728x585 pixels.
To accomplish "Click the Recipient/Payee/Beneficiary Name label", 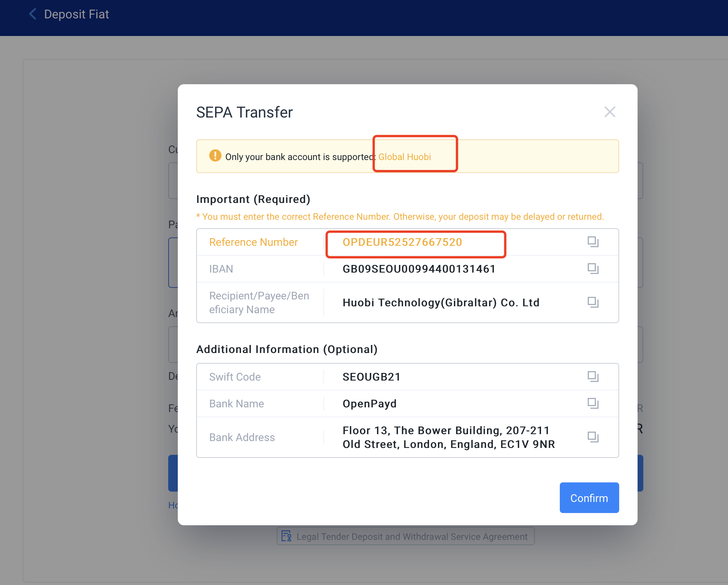I will point(259,302).
